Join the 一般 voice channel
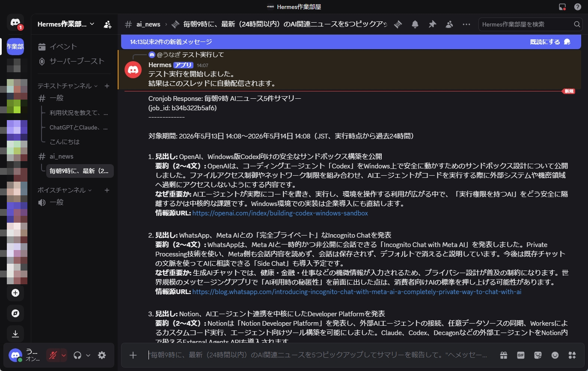Viewport: 588px width, 371px height. click(74, 202)
